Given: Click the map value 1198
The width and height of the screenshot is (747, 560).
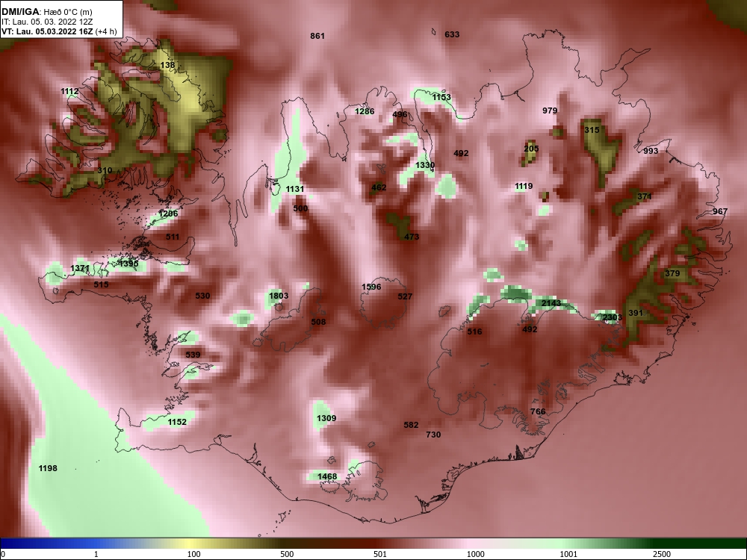Looking at the screenshot, I should click(48, 469).
